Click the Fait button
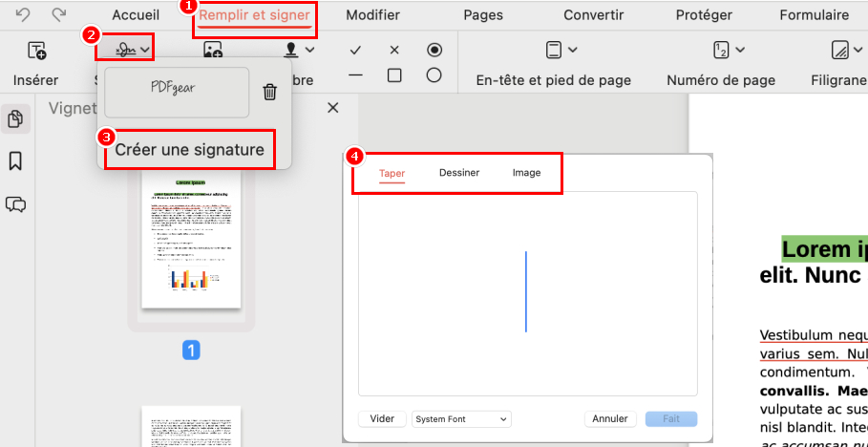The height and width of the screenshot is (447, 868). 671,418
